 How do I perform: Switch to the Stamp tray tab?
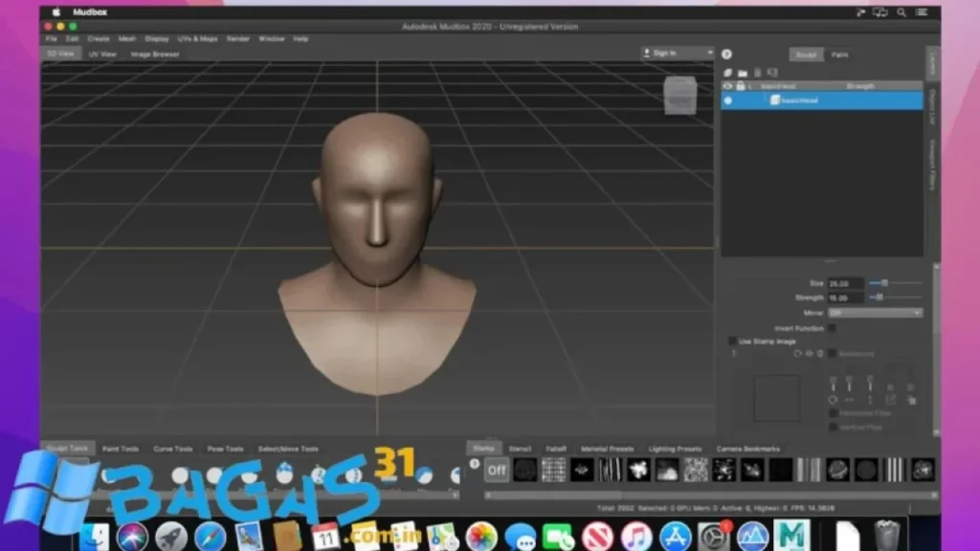pos(483,448)
